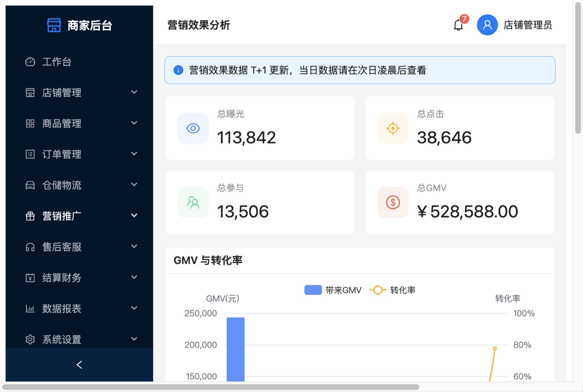
Task: Click the 仓储物流 car icon
Action: pos(30,185)
